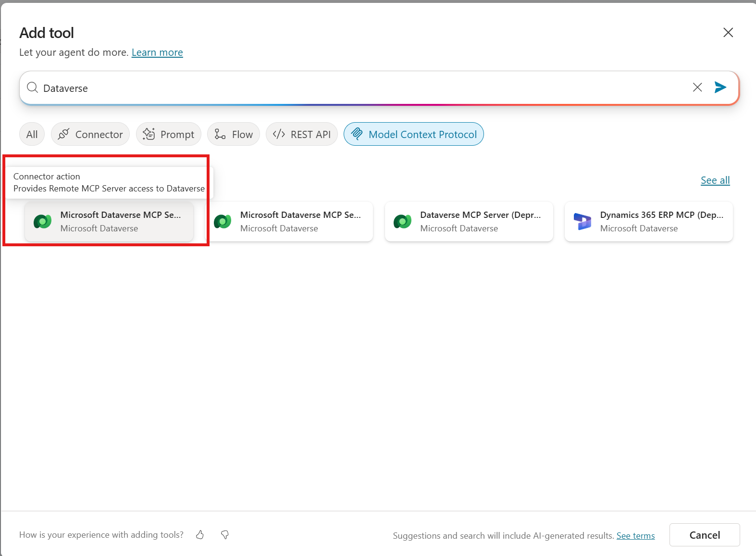
Task: Choose the Dataverse MCP Server (Depr... card
Action: point(469,222)
